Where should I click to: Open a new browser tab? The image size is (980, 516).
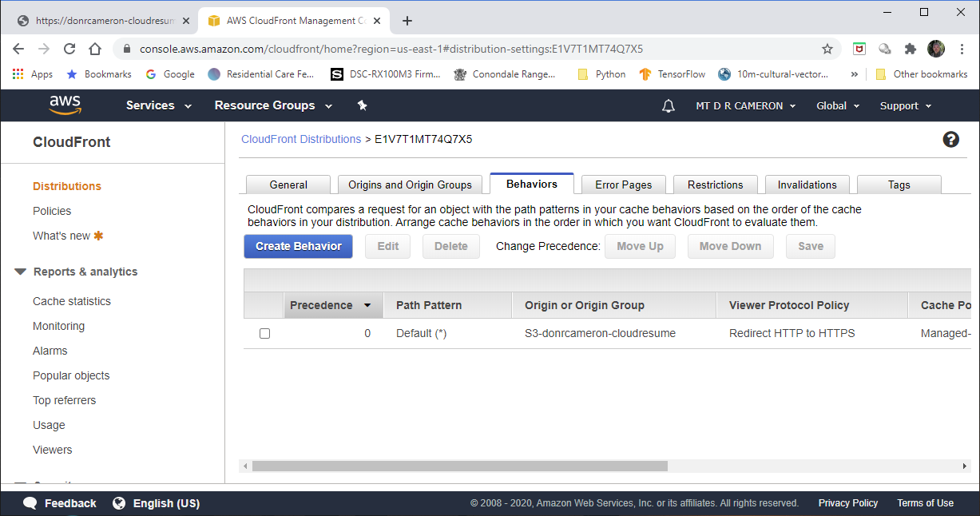pyautogui.click(x=407, y=21)
